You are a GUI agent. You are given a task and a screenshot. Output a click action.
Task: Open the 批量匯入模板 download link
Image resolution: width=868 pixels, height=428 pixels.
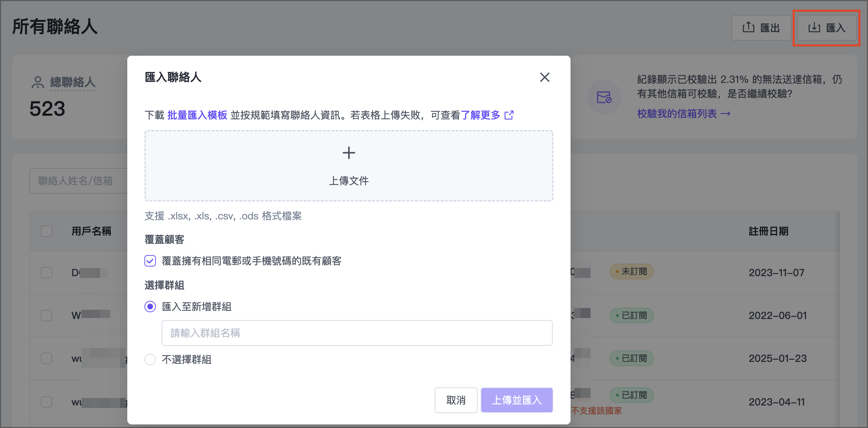pos(197,115)
